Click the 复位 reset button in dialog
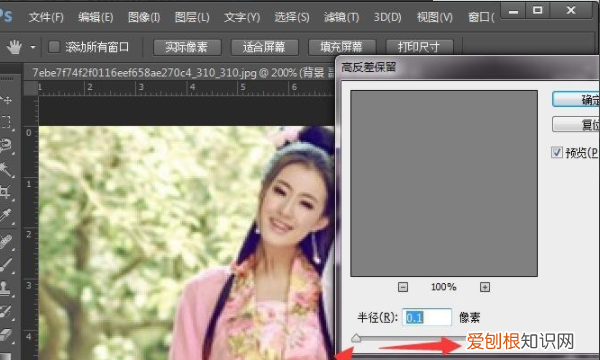 coord(576,124)
